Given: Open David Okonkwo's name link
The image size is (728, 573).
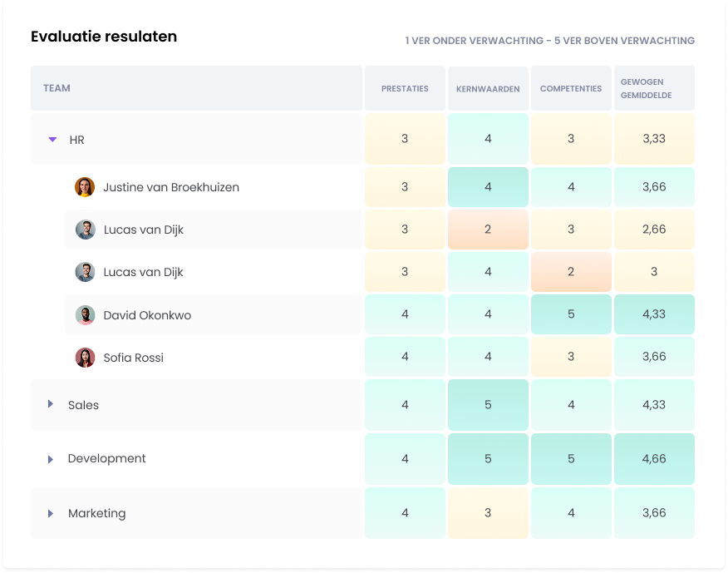Looking at the screenshot, I should pyautogui.click(x=147, y=315).
